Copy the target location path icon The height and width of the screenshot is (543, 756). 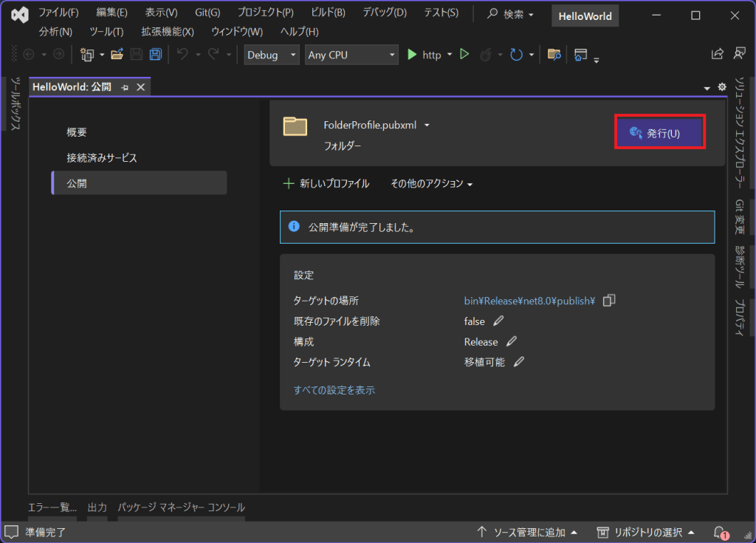click(x=609, y=301)
